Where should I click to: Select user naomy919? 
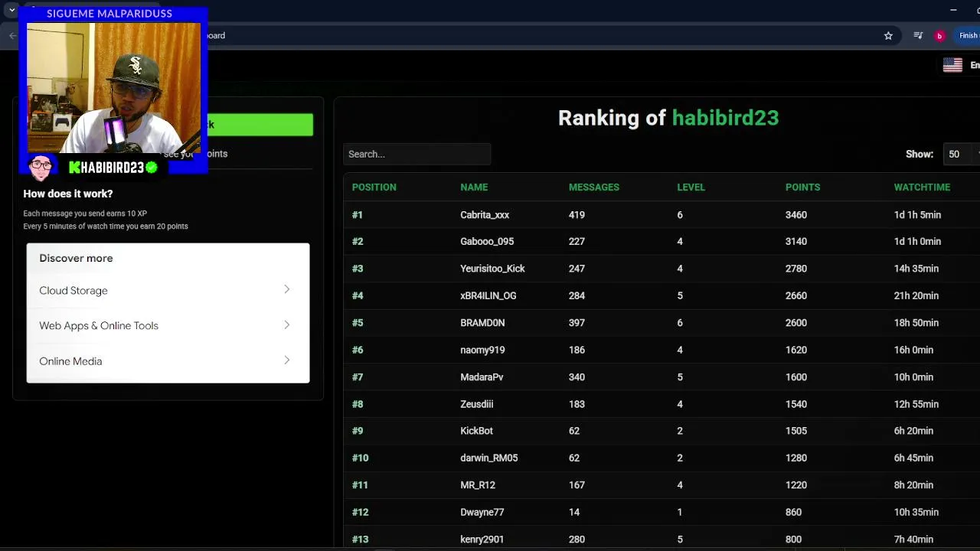[482, 350]
